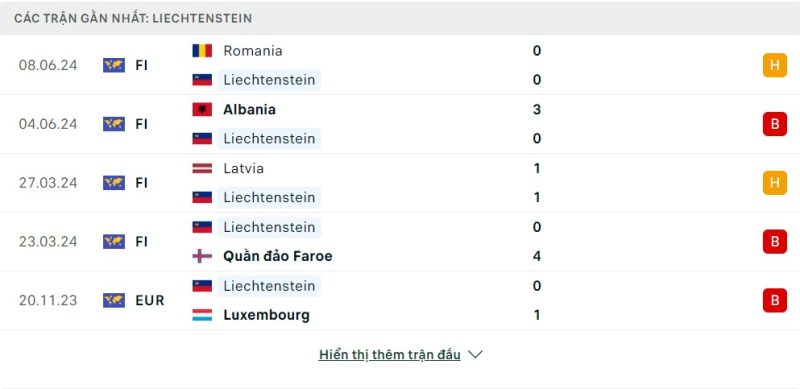Screen dimensions: 800x389
Task: Click the red B badge for Faroe match
Action: 774,241
